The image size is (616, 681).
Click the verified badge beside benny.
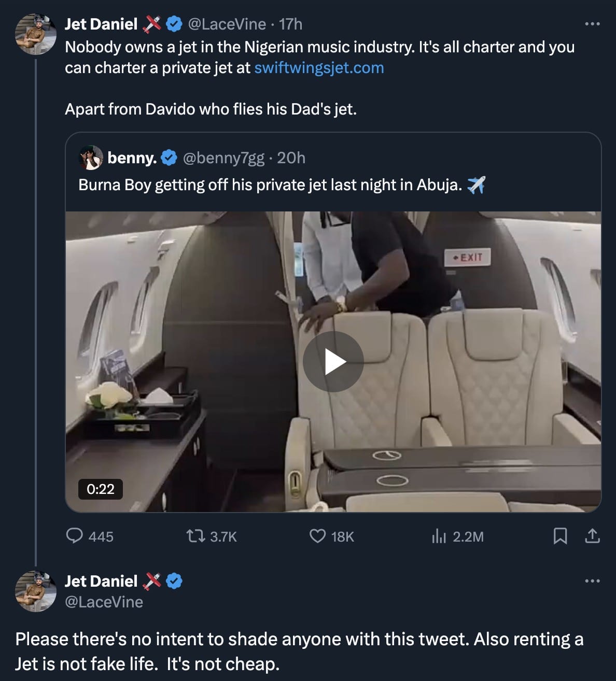pos(169,158)
